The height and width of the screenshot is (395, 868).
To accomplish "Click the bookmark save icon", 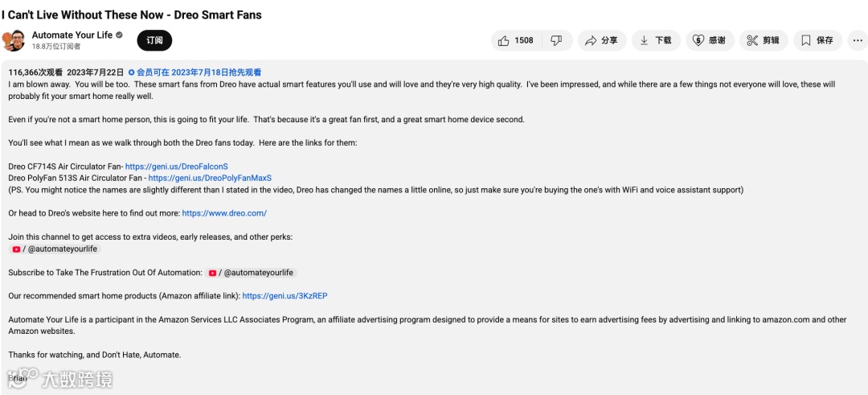I will [x=806, y=40].
